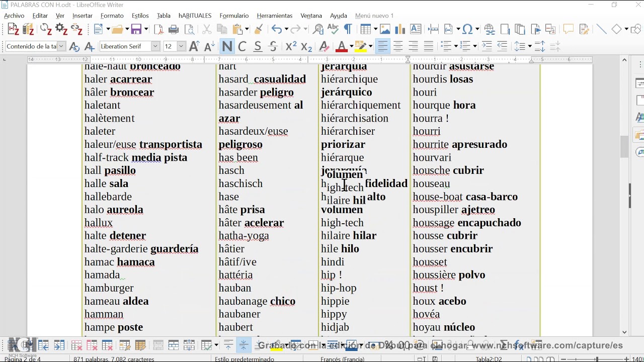Click the Find and Replace icon

tap(318, 29)
